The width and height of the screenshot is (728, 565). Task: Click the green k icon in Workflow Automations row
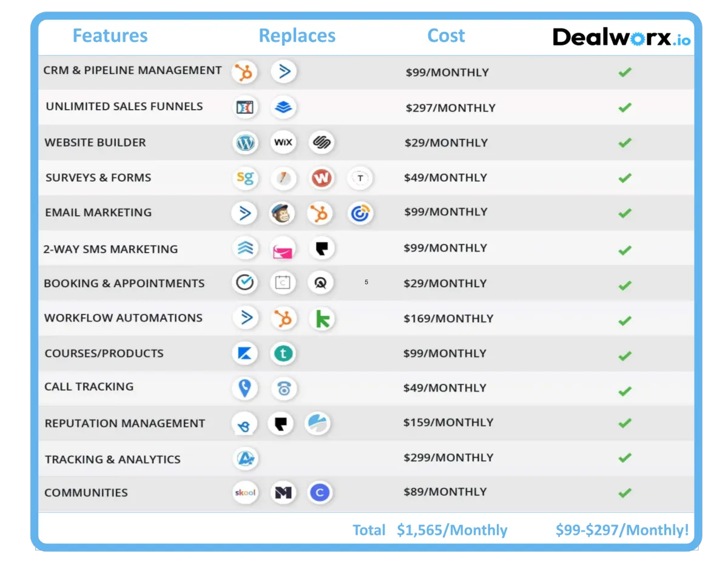[322, 319]
